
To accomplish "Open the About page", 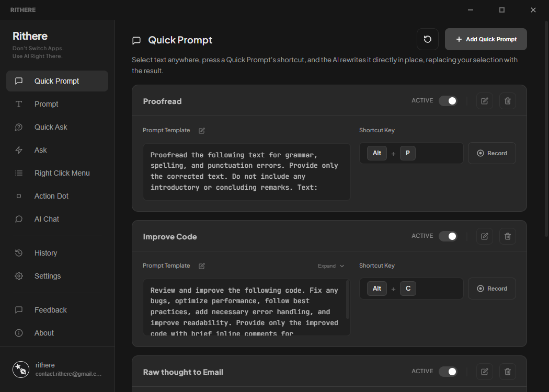I will coord(57,333).
